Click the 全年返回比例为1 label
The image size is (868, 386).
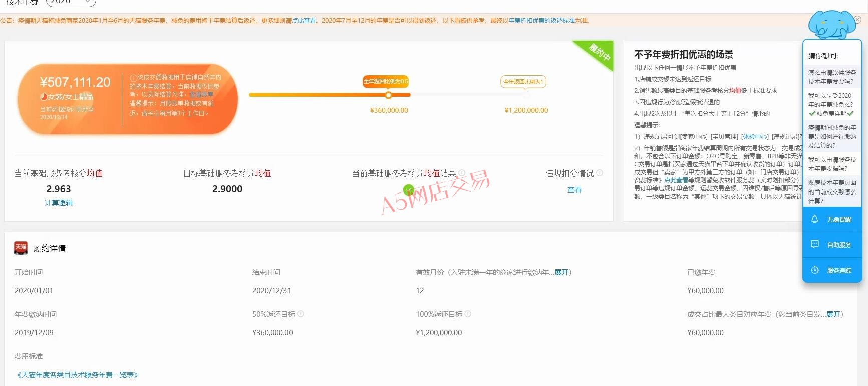click(523, 82)
